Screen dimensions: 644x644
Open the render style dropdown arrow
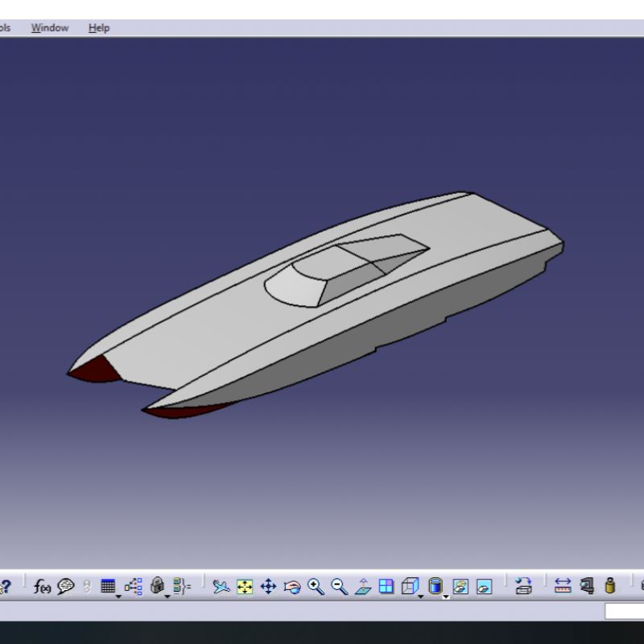click(444, 597)
